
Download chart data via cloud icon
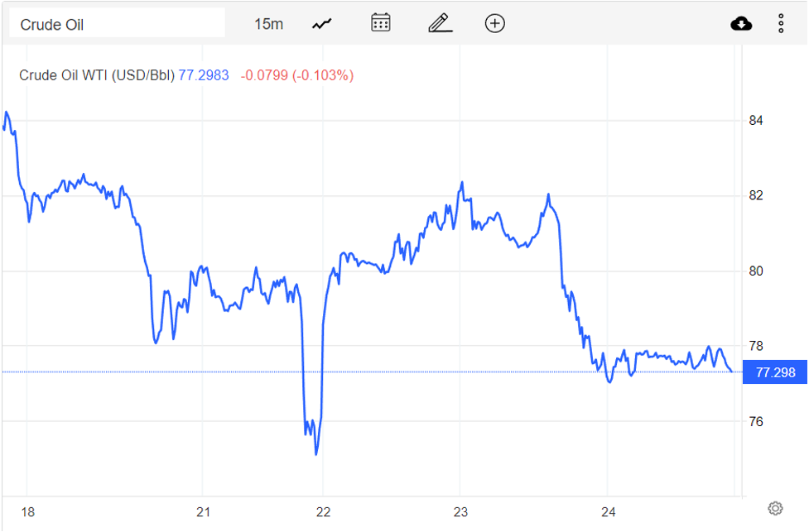[x=741, y=23]
